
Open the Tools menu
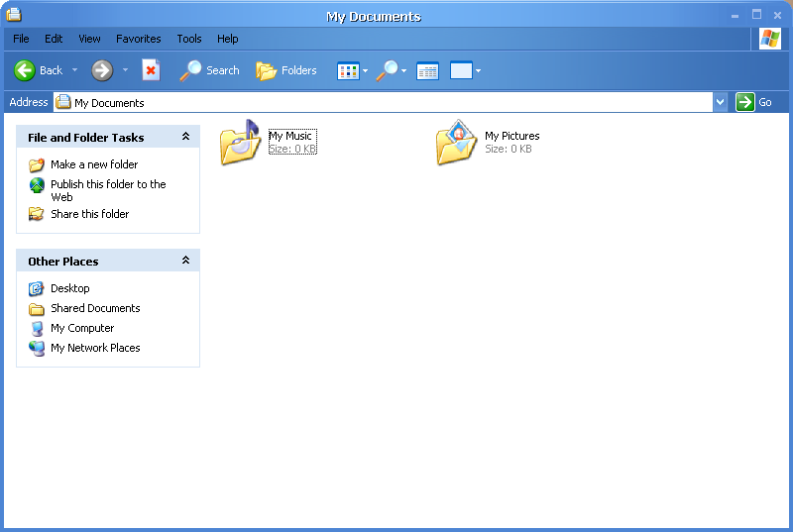click(x=188, y=39)
